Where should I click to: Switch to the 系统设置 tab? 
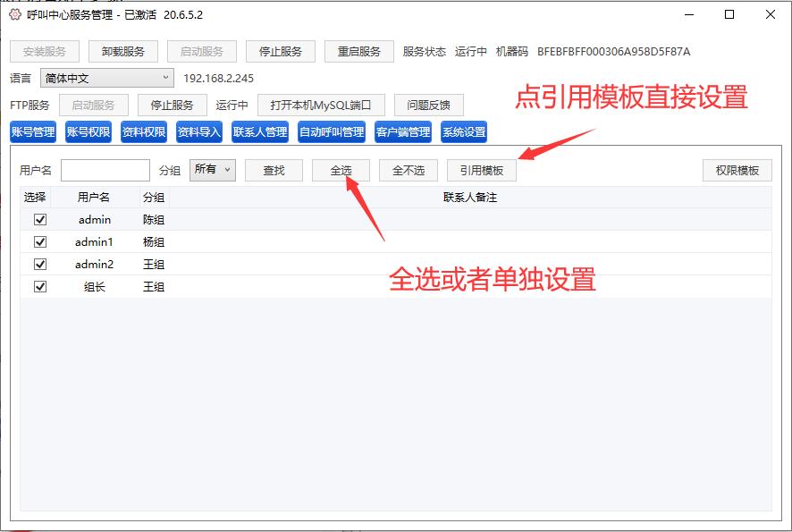point(464,131)
